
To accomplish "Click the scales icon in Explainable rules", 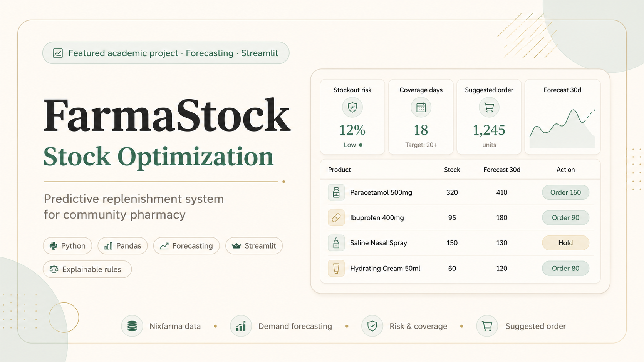I will click(x=54, y=269).
